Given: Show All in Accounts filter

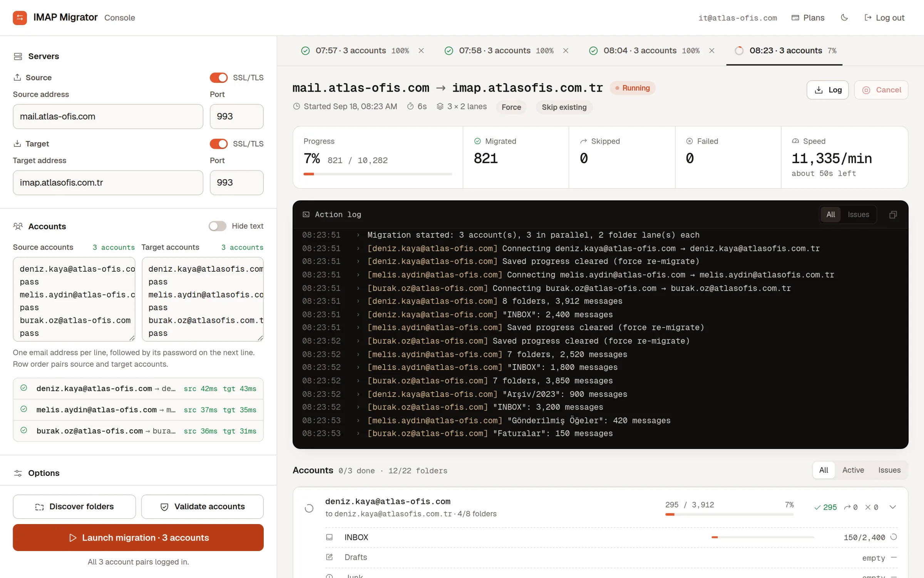Looking at the screenshot, I should pos(824,470).
